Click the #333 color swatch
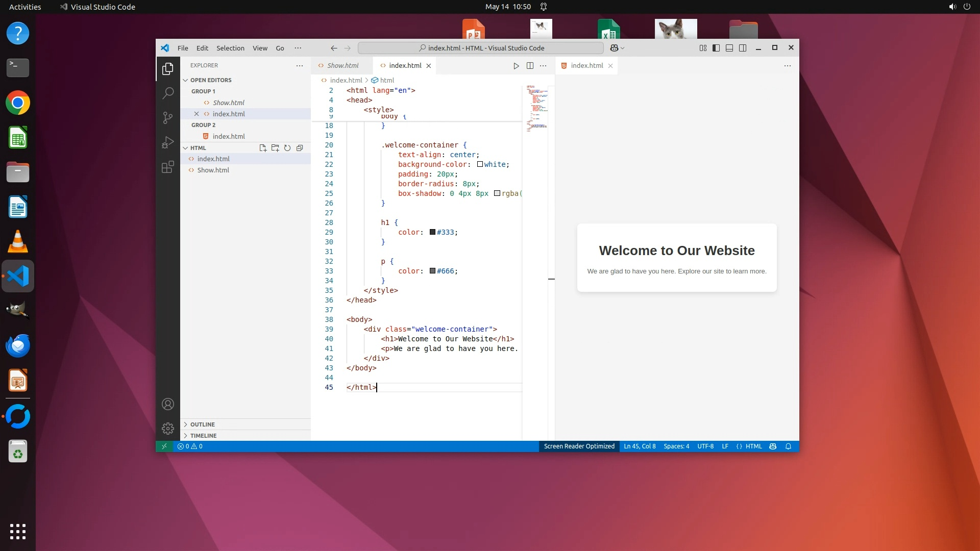The height and width of the screenshot is (551, 980). (433, 232)
